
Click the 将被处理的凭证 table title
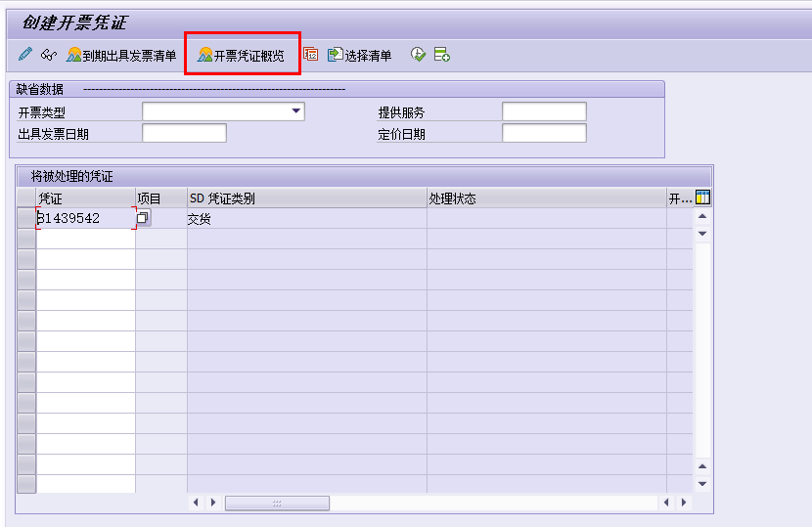(x=72, y=177)
